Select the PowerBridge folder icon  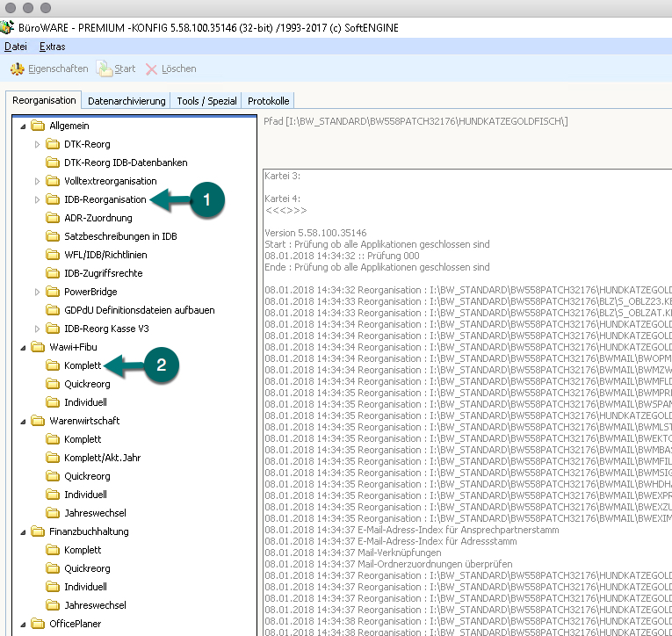(53, 292)
